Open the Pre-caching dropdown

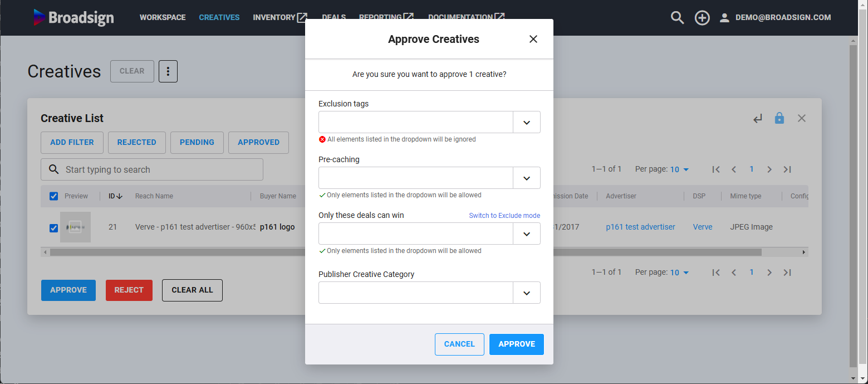point(526,178)
